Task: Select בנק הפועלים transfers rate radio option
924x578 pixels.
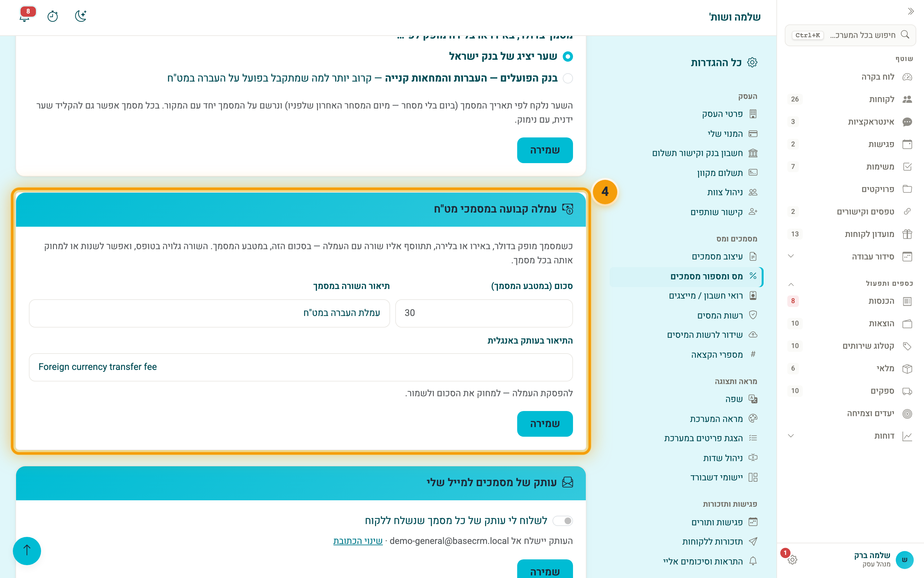Action: [x=568, y=78]
